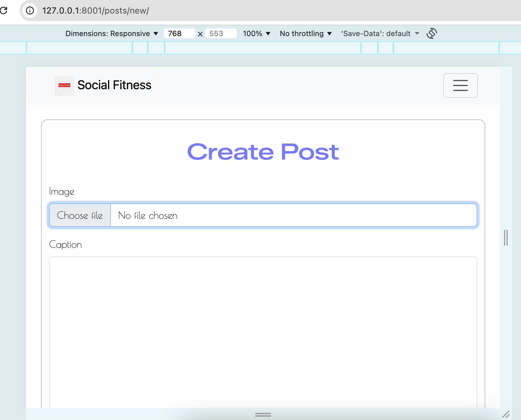Screen dimensions: 521x420
Task: Open the 'Save-Data': default dropdown
Action: [x=380, y=33]
